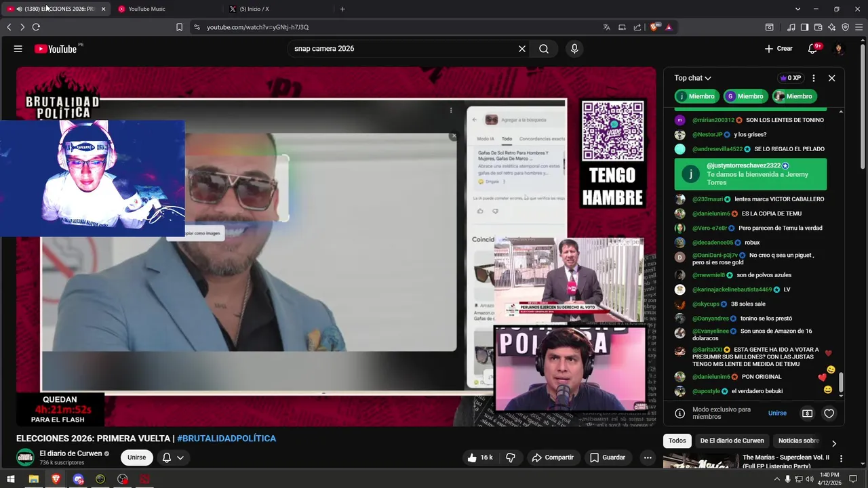868x488 pixels.
Task: Click the share page icon in the address bar
Action: point(637,27)
